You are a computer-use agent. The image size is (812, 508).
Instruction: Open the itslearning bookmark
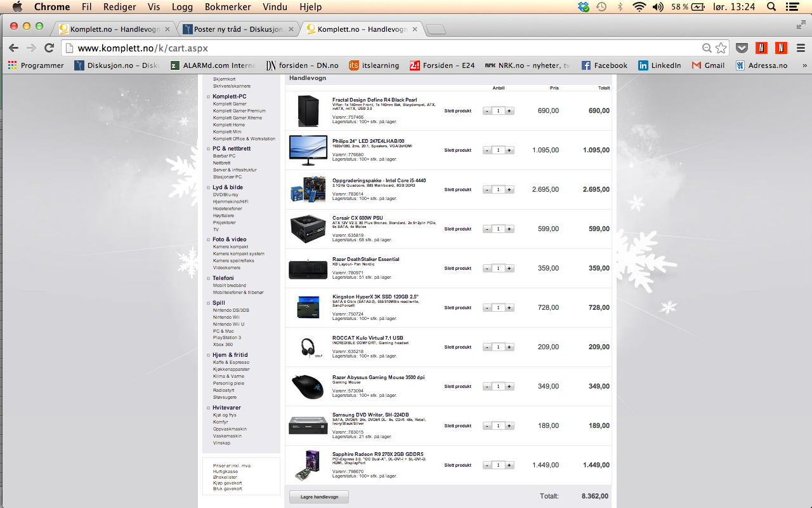(x=374, y=65)
